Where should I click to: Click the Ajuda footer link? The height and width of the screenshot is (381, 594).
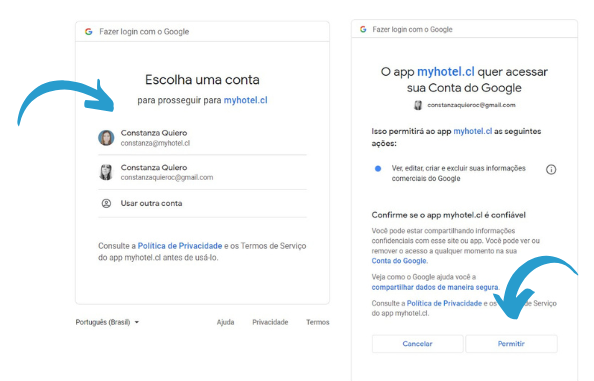pyautogui.click(x=225, y=322)
